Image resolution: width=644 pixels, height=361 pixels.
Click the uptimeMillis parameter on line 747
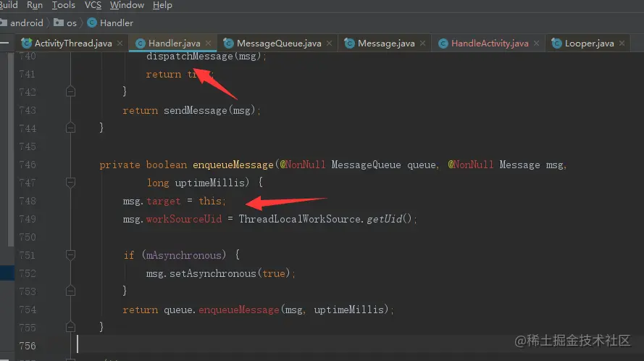click(x=209, y=183)
